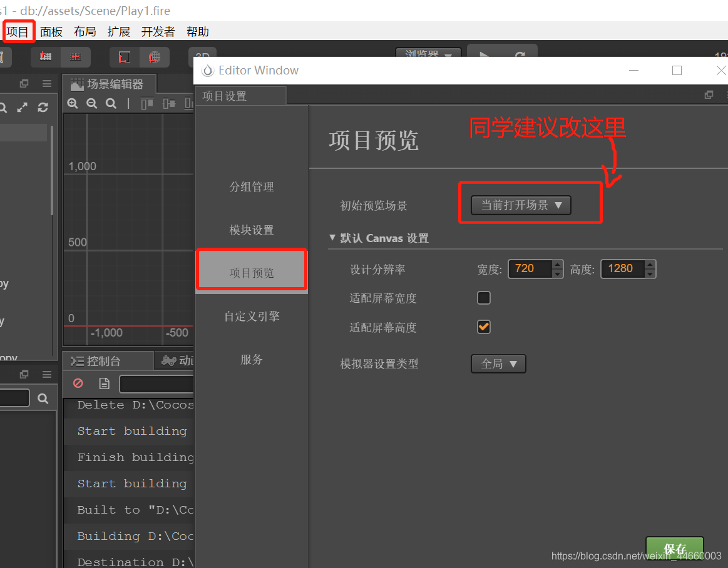The width and height of the screenshot is (728, 568).
Task: Decrease the 宽度 value with stepper
Action: pyautogui.click(x=558, y=274)
